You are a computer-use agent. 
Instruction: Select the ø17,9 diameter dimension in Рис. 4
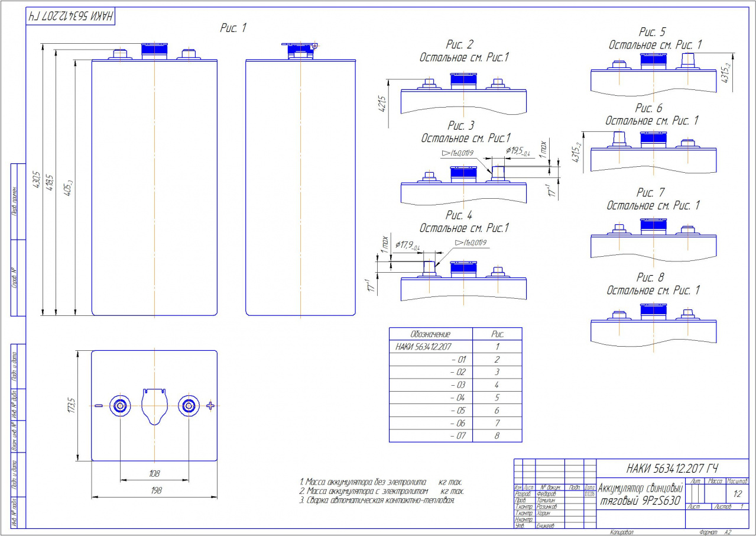click(407, 245)
